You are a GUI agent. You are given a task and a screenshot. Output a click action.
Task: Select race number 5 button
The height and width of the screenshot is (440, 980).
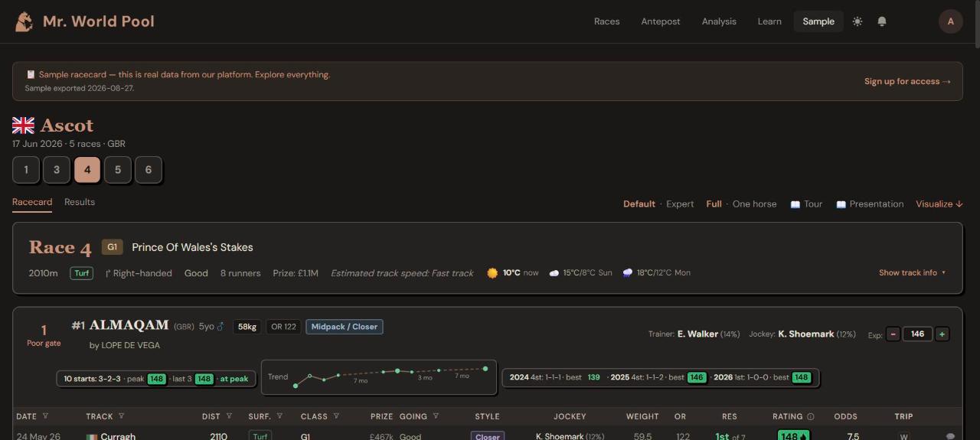[118, 170]
